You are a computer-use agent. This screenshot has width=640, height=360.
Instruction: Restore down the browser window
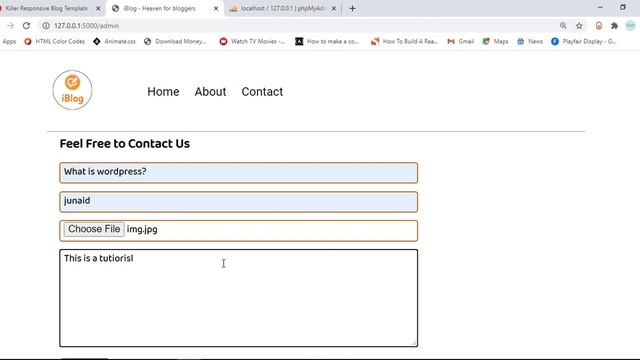point(623,7)
